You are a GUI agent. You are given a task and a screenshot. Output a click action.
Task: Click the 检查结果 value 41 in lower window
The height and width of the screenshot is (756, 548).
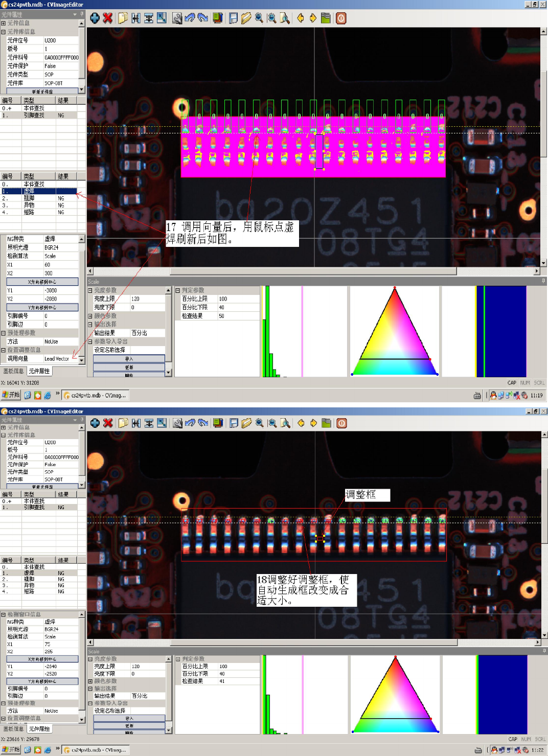point(239,681)
